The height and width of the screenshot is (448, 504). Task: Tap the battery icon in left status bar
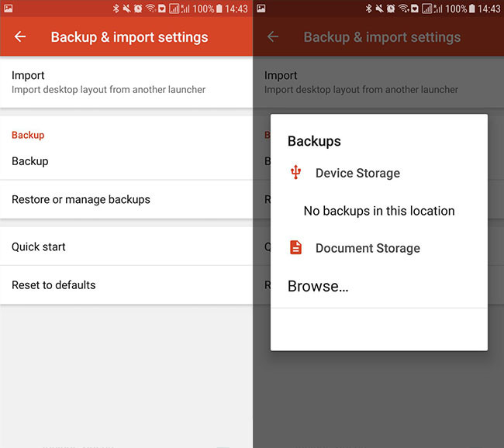(219, 9)
